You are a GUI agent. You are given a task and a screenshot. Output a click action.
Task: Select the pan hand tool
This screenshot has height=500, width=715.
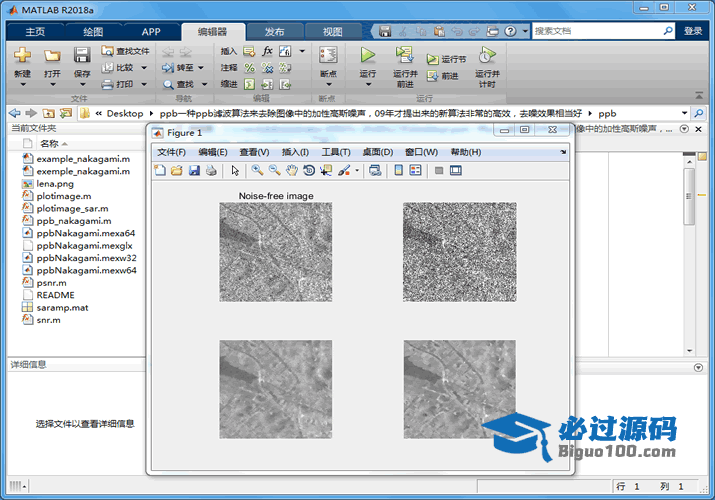[x=292, y=170]
